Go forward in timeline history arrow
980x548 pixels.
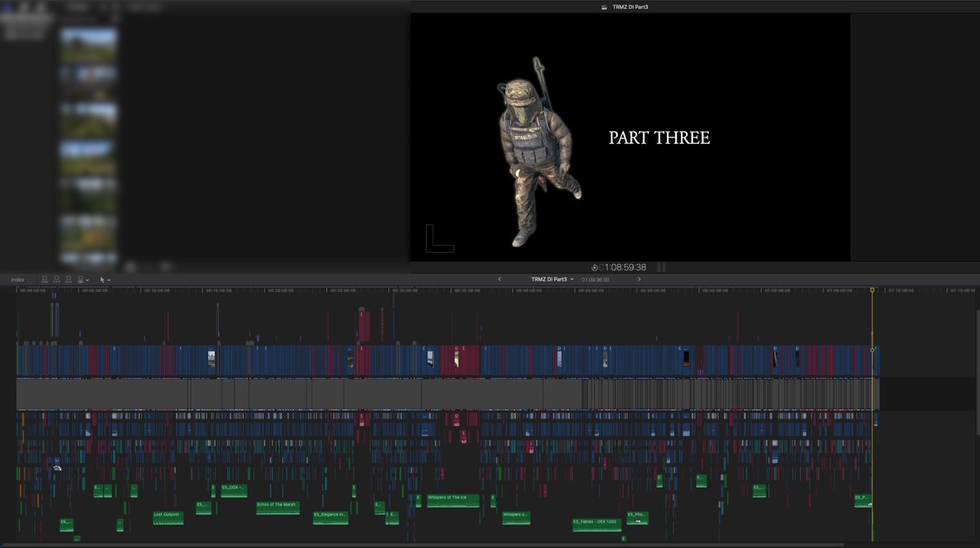pos(638,279)
